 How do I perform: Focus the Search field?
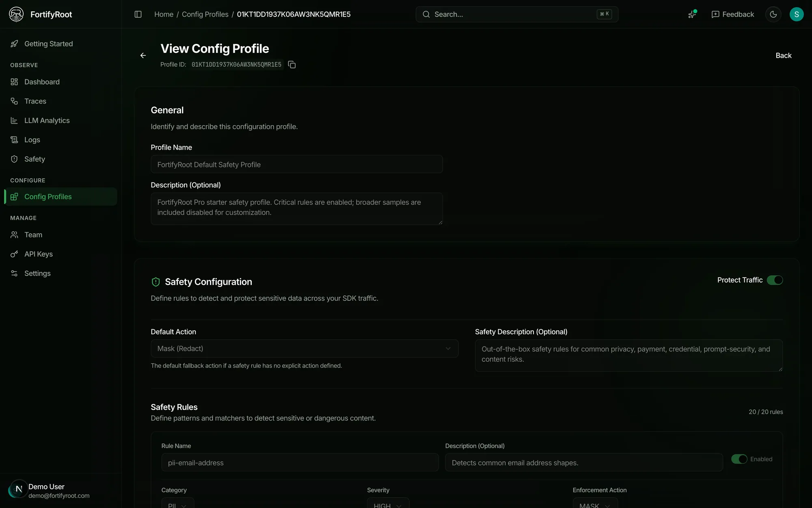(x=517, y=14)
